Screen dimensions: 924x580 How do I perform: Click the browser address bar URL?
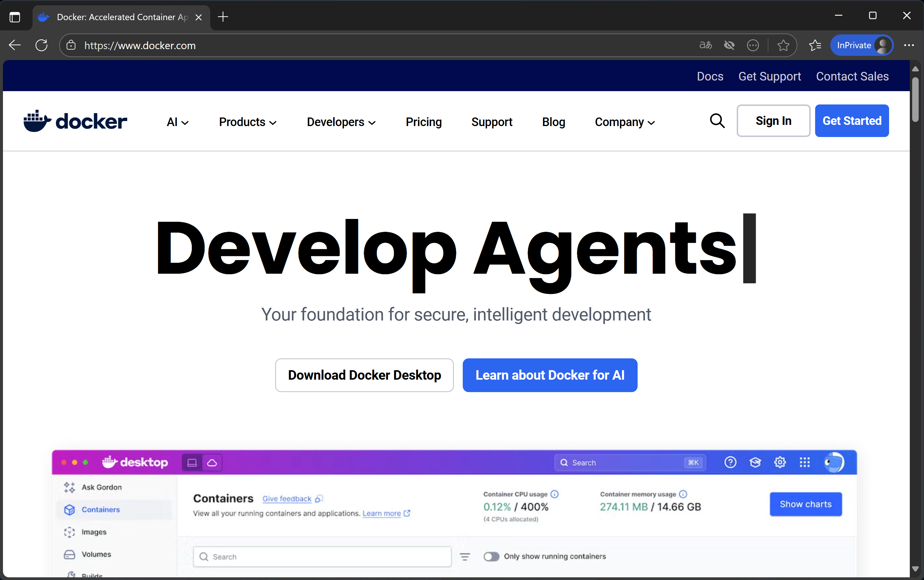pos(140,45)
